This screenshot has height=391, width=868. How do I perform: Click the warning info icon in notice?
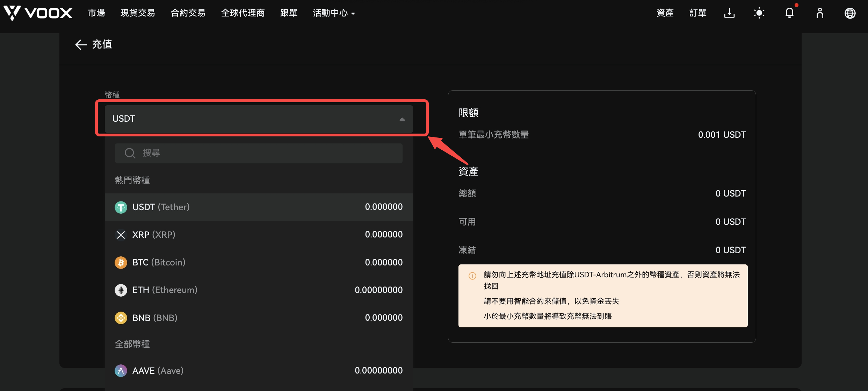(x=472, y=276)
